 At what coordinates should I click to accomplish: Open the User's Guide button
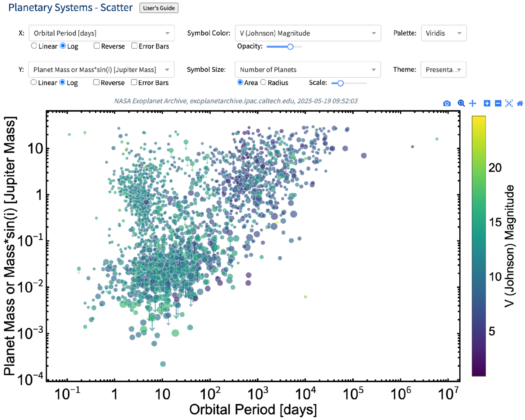(x=159, y=8)
